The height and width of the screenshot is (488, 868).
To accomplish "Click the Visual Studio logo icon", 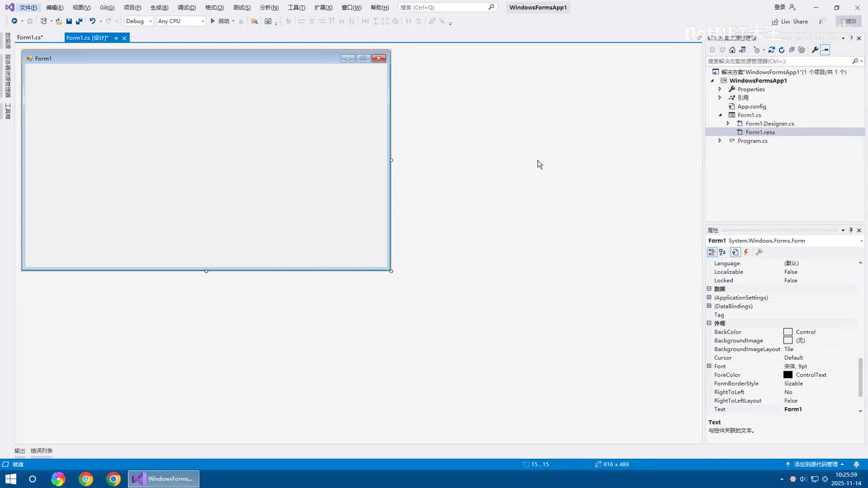I will (x=8, y=7).
